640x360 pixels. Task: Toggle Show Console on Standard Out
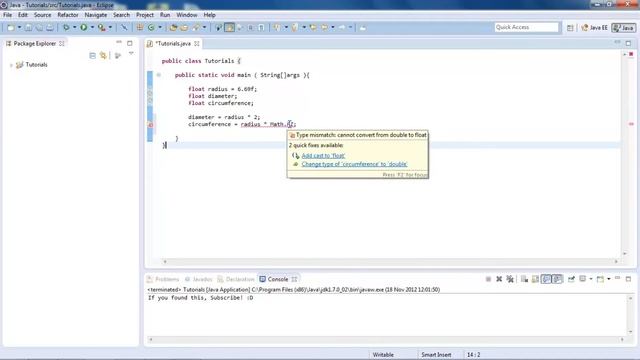[x=546, y=279]
